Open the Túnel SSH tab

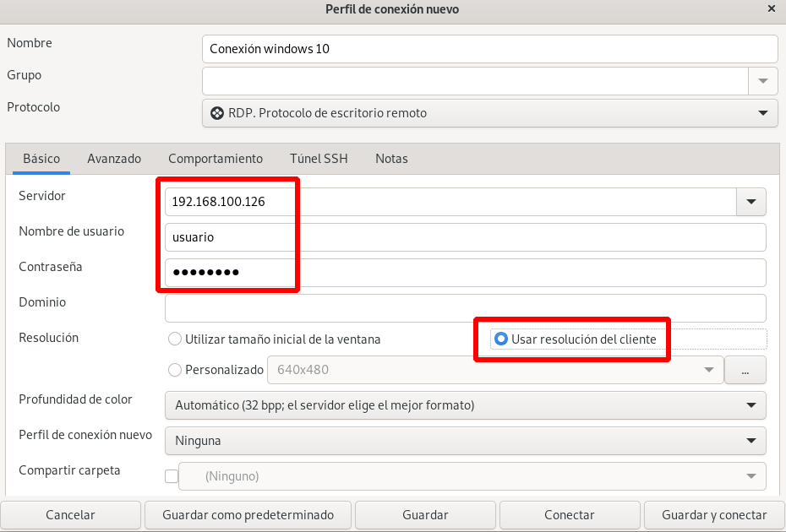[x=319, y=159]
